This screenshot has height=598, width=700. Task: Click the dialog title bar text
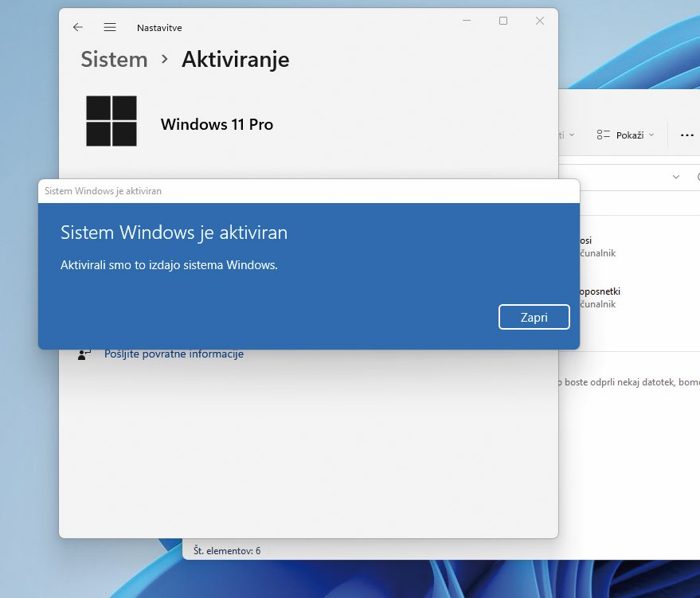[x=104, y=191]
